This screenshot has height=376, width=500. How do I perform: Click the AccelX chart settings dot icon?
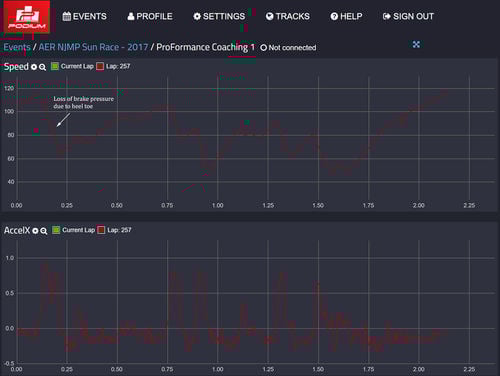click(x=35, y=231)
